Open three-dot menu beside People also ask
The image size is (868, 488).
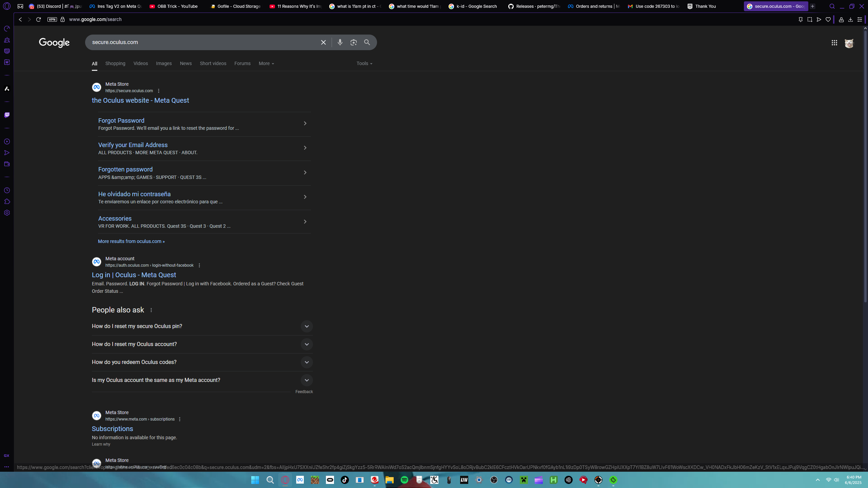151,310
